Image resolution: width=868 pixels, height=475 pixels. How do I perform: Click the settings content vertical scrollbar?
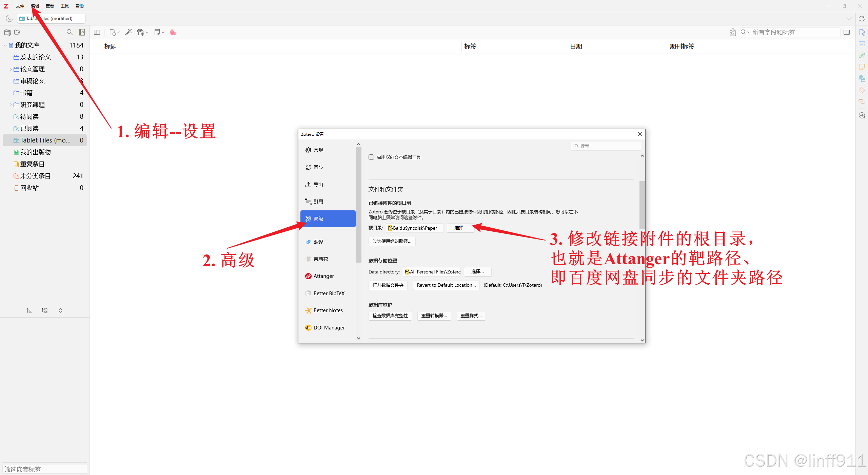(642, 204)
